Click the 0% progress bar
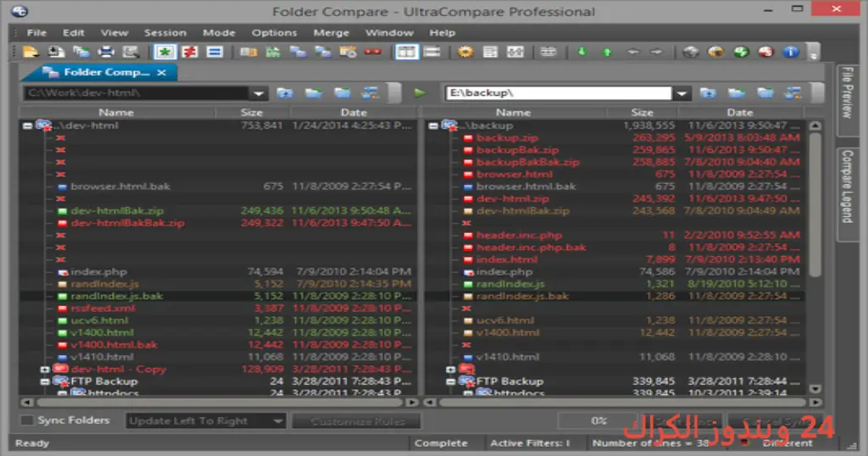 (598, 421)
